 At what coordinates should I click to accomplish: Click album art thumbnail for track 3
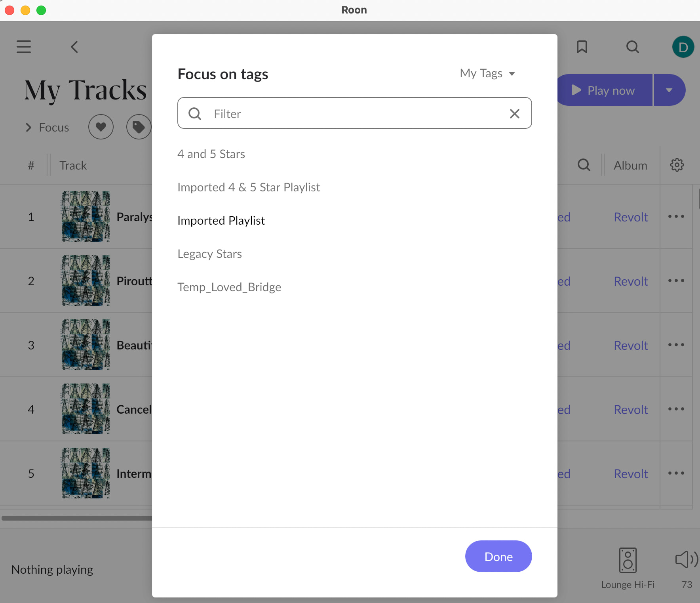click(86, 345)
